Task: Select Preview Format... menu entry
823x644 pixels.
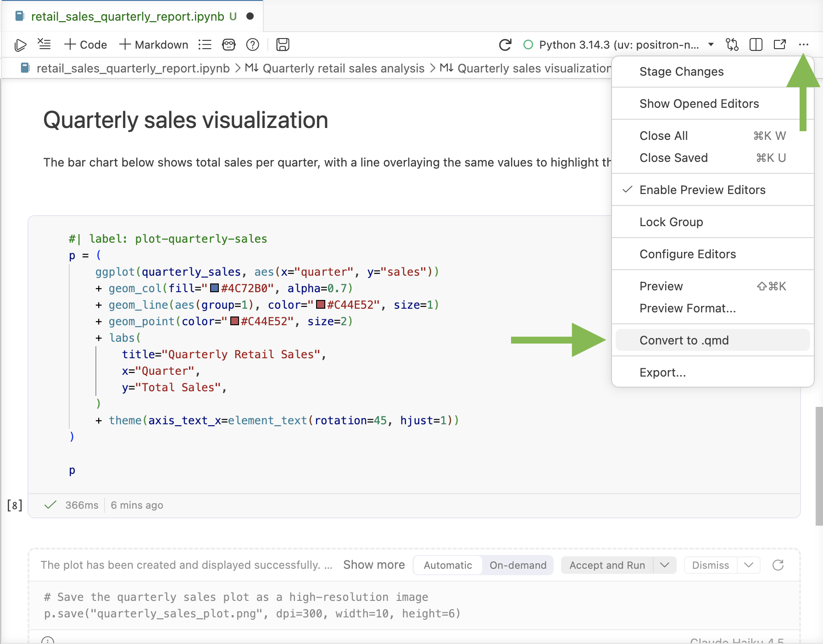Action: (x=712, y=308)
